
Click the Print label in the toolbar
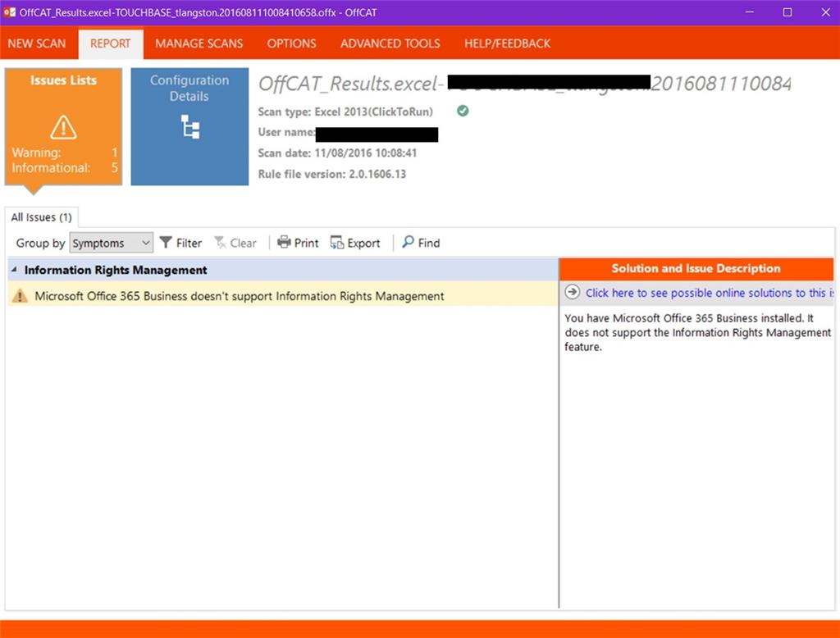click(x=307, y=243)
